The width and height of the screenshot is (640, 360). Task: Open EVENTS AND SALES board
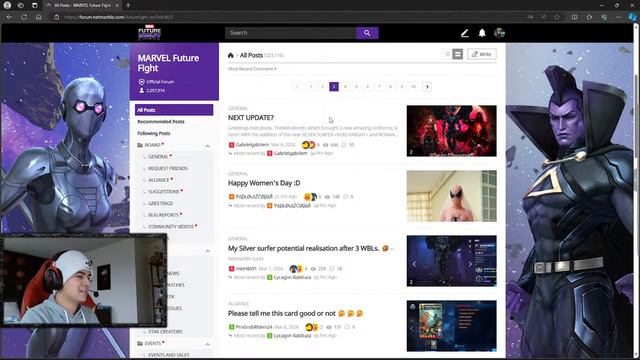click(169, 355)
